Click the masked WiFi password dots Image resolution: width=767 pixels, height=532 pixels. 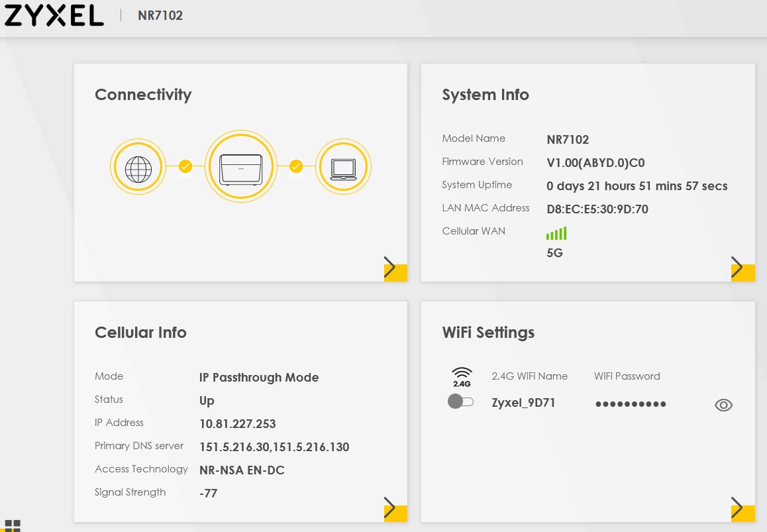click(631, 403)
